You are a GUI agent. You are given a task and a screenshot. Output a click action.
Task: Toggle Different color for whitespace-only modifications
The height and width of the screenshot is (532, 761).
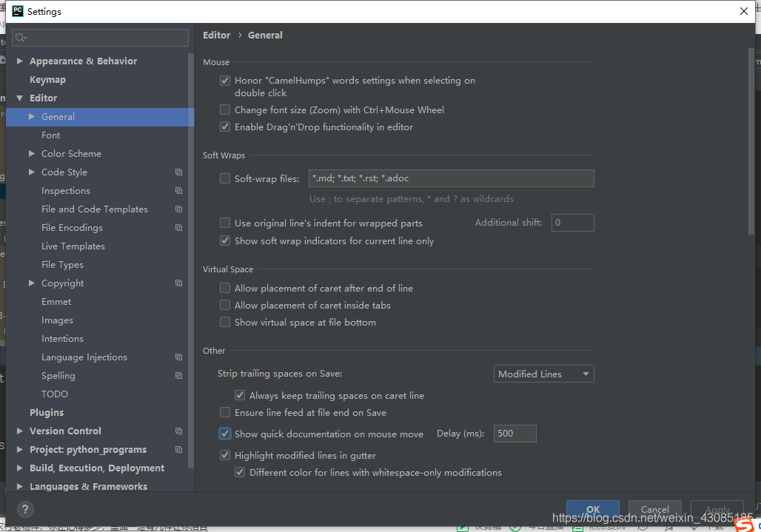tap(240, 472)
